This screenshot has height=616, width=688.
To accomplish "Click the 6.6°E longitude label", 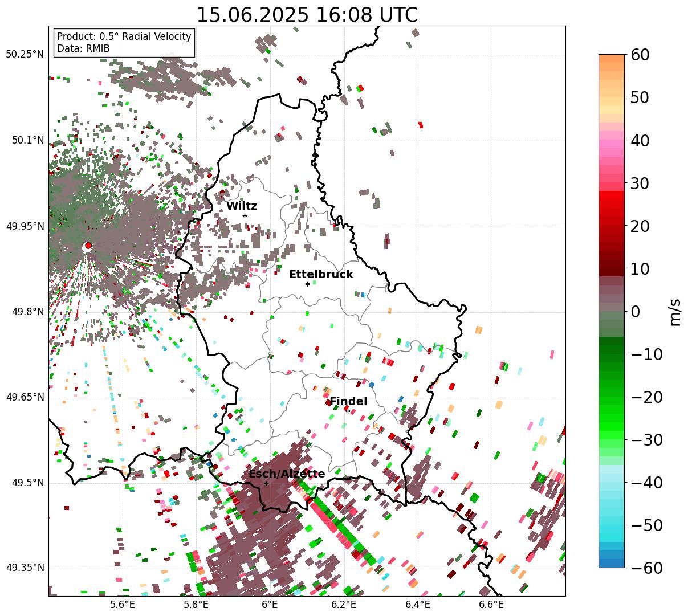I will [492, 605].
